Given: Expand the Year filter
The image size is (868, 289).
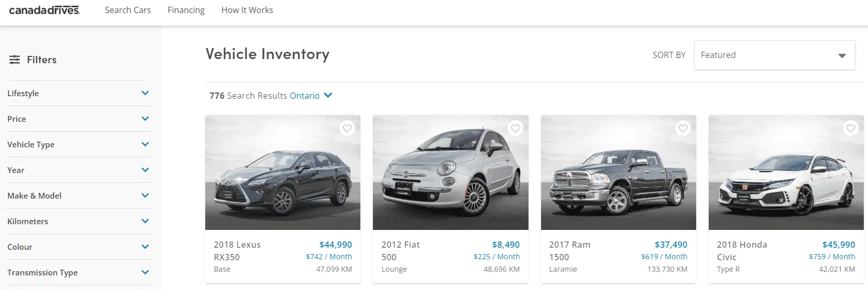Looking at the screenshot, I should 145,170.
